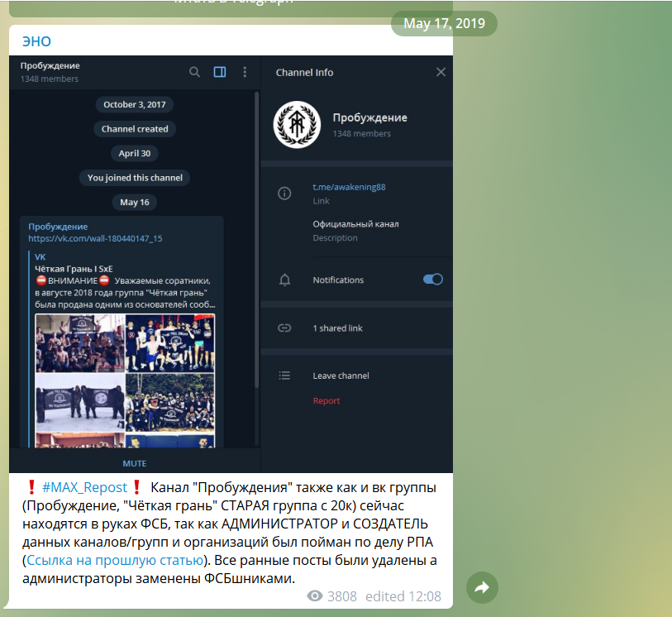Click the Пробуждение title in chat header

(x=50, y=65)
